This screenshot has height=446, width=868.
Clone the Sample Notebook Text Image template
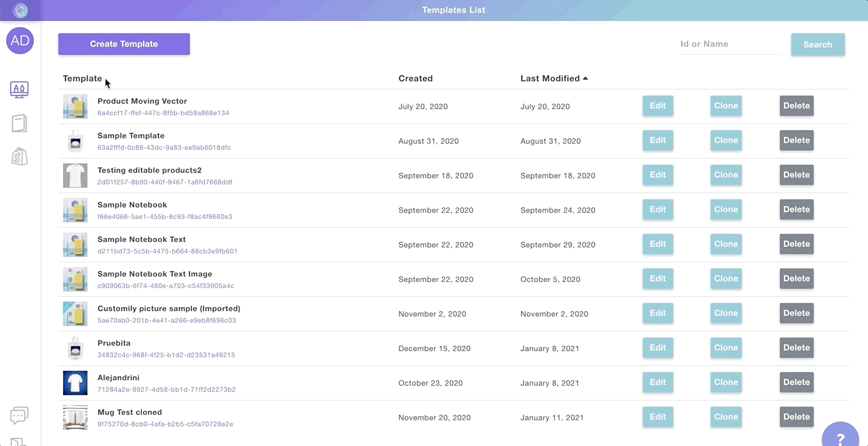(726, 279)
